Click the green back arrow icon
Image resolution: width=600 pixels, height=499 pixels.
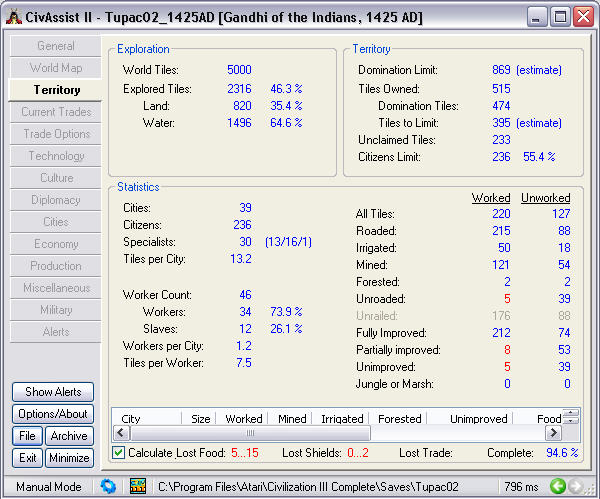[x=558, y=486]
